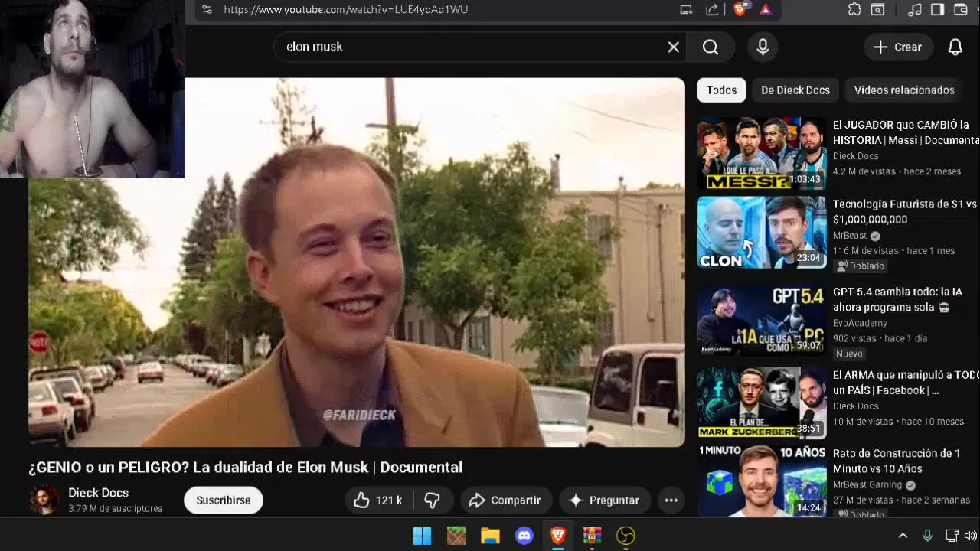Viewport: 980px width, 551px height.
Task: Click the install/cast screen icon in address bar
Action: pyautogui.click(x=686, y=9)
